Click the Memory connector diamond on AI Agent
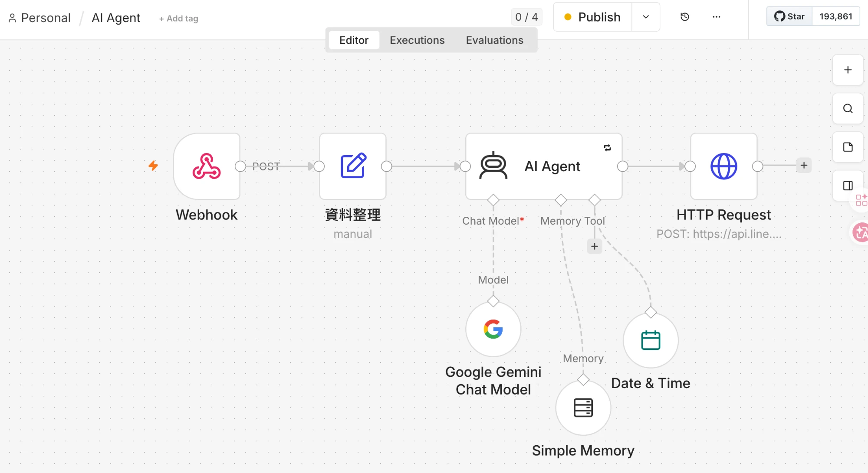868x473 pixels. 561,200
